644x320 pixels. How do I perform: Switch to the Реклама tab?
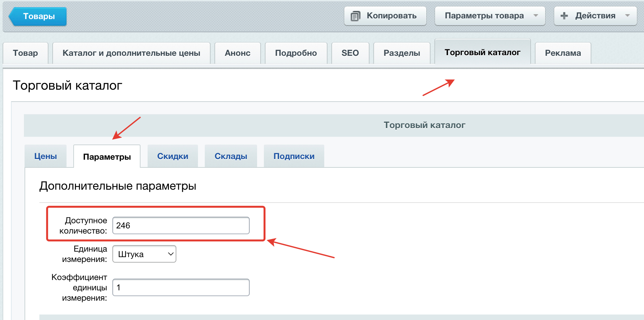click(563, 53)
